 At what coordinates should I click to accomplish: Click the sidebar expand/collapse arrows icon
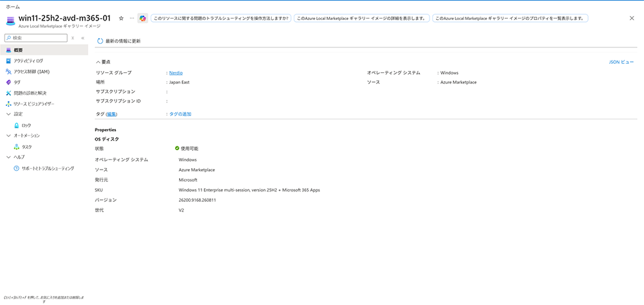point(73,38)
